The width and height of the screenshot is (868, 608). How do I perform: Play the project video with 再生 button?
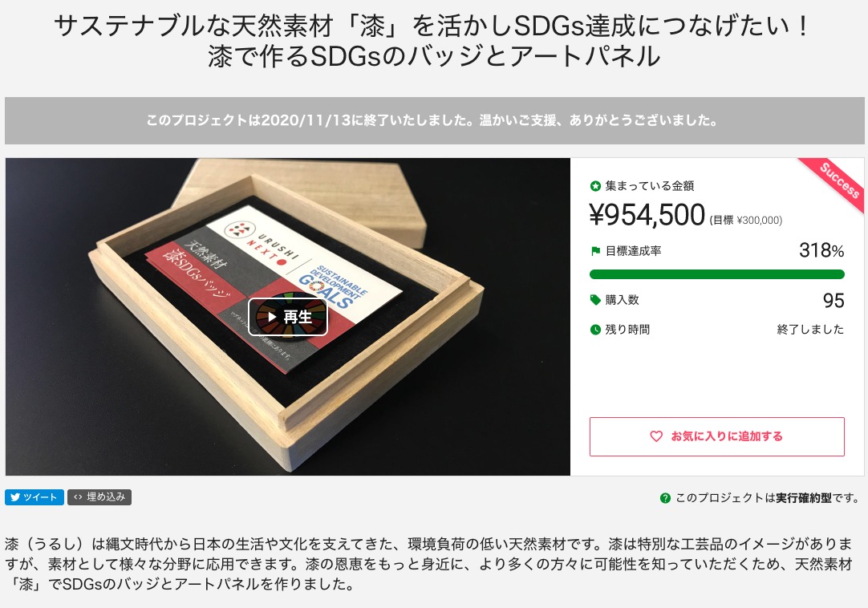[288, 317]
